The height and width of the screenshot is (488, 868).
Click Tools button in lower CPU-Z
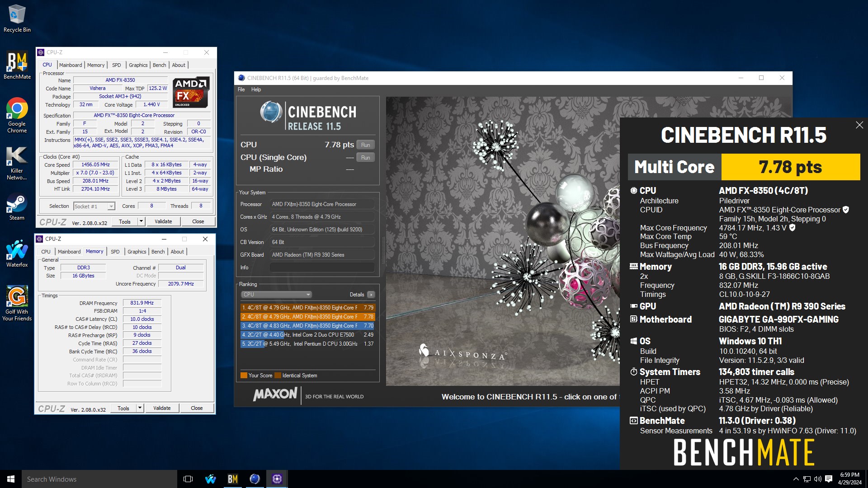123,408
